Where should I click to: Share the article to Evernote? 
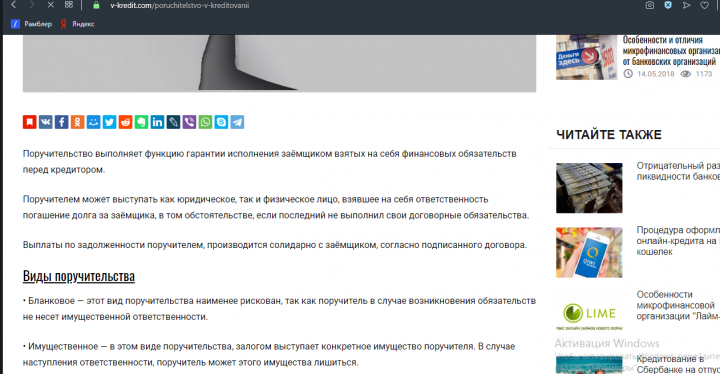pyautogui.click(x=141, y=122)
